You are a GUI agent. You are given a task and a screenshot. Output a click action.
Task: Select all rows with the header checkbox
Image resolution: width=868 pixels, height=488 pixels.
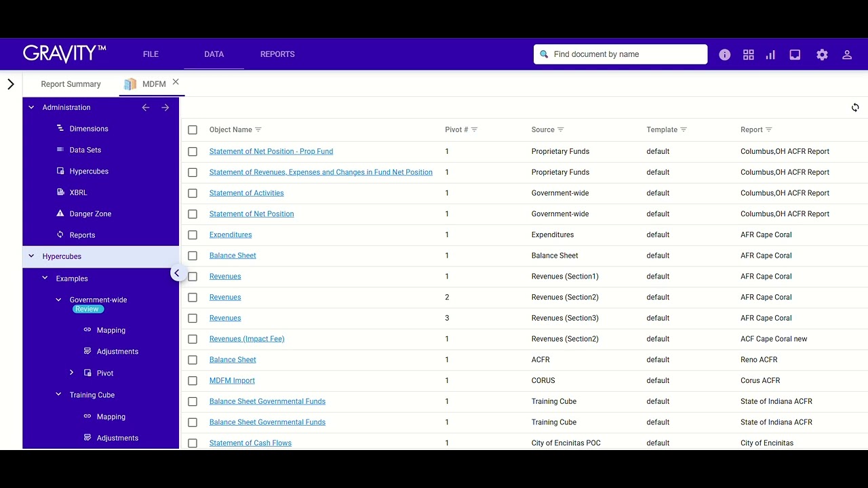pyautogui.click(x=193, y=130)
